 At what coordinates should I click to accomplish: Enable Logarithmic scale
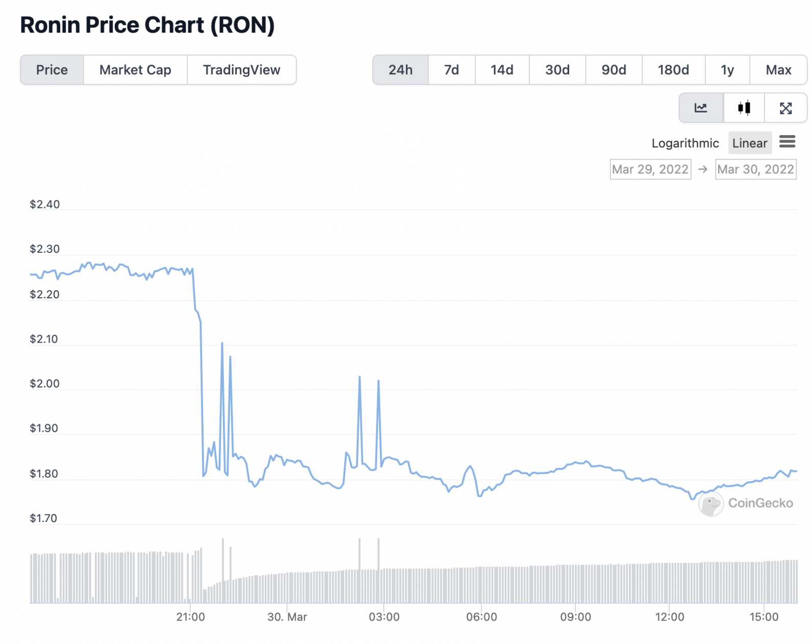685,143
